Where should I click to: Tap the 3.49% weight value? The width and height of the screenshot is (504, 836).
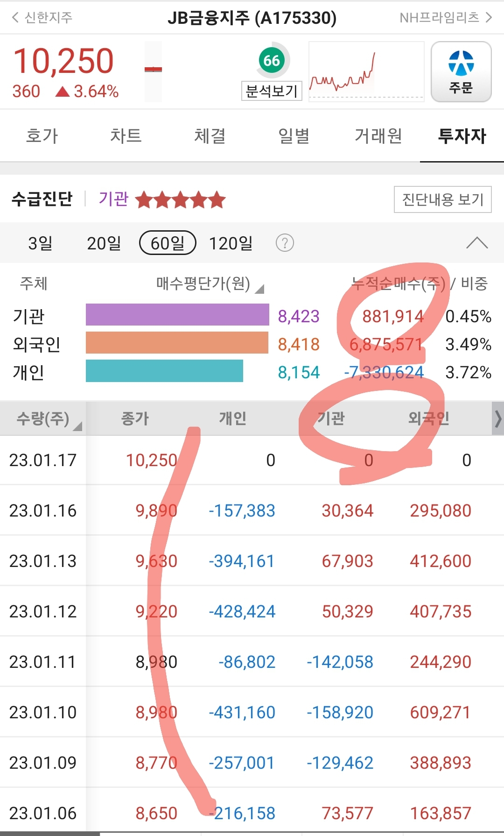(468, 344)
